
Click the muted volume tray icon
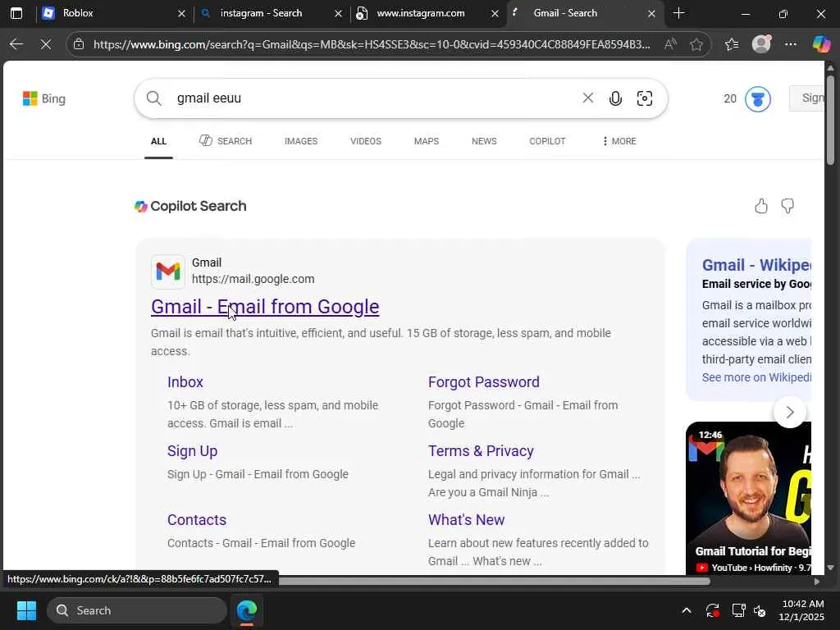coord(760,610)
